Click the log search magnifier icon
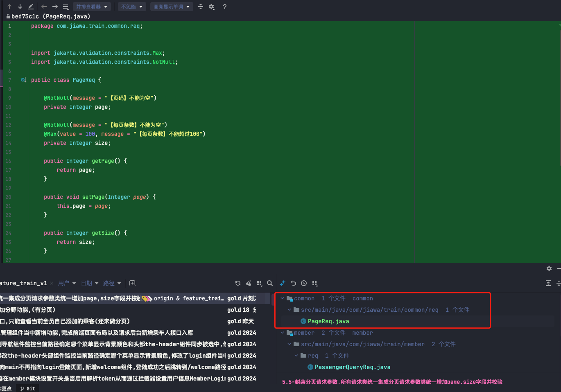 (270, 283)
